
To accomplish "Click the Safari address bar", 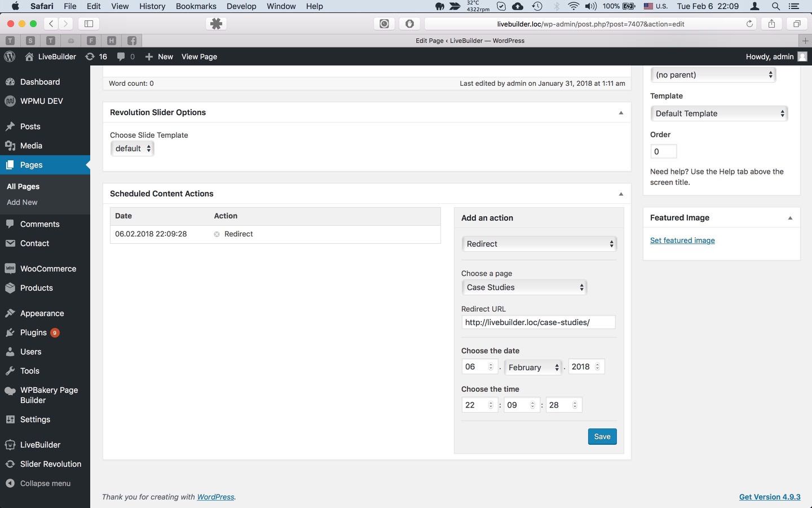I will 590,24.
